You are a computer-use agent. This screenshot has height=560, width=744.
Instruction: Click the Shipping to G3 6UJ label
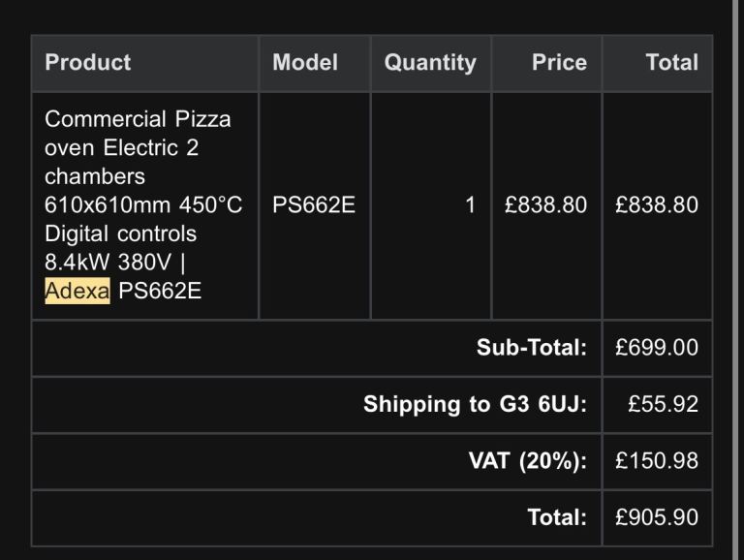pos(475,404)
